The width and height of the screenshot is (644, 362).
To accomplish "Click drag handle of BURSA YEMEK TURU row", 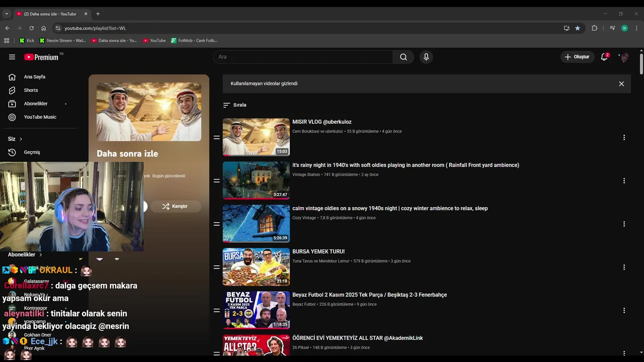I will [217, 267].
